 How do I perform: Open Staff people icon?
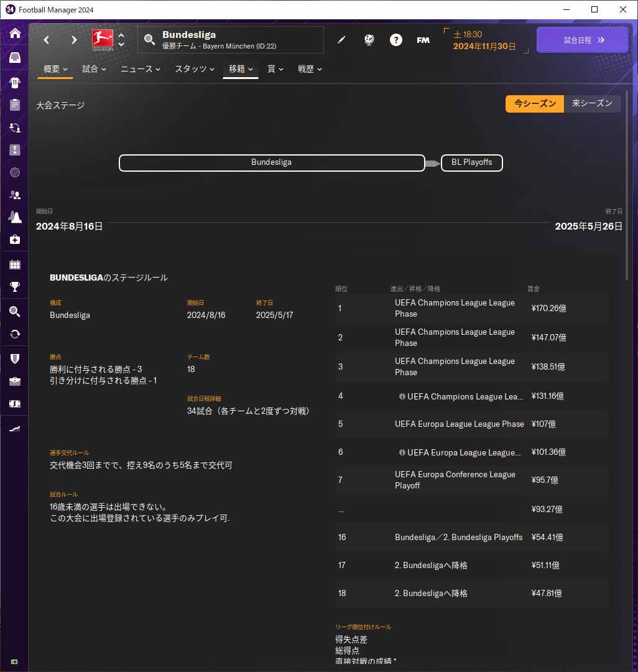tap(15, 195)
